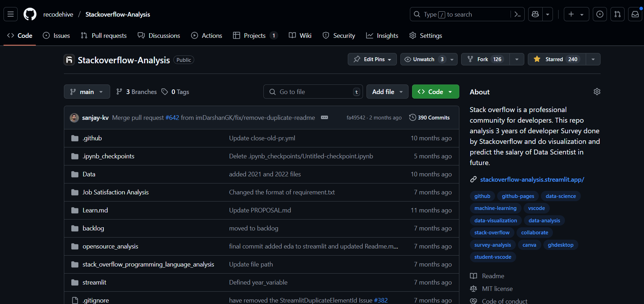Viewport: 644px width, 304px height.
Task: Expand the green Code dropdown
Action: coord(435,92)
